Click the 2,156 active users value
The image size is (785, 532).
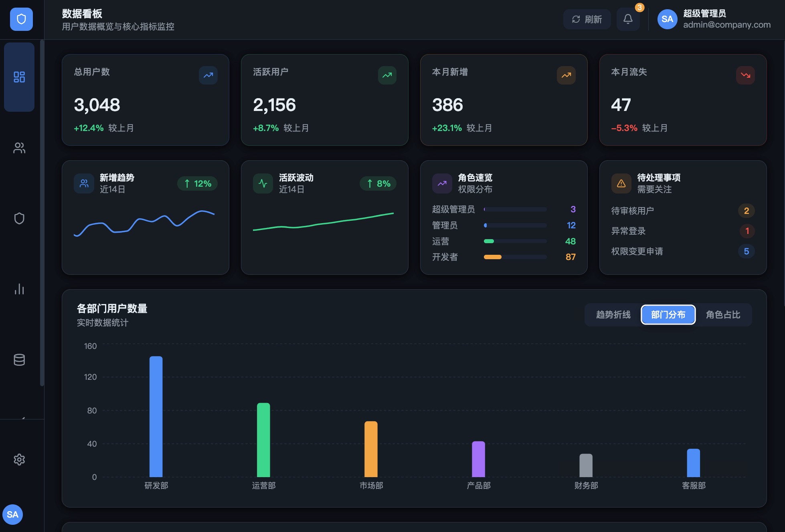pos(274,105)
